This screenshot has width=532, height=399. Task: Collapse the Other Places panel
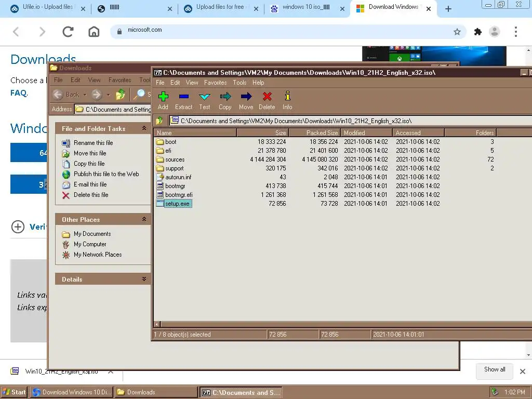pyautogui.click(x=144, y=219)
